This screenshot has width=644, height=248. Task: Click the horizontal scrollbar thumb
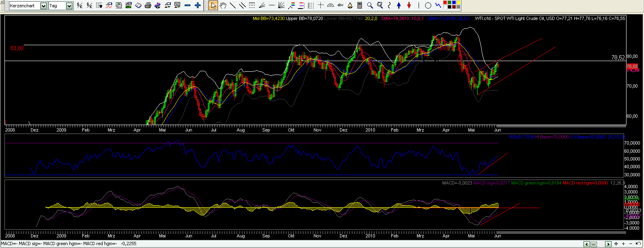coord(594,244)
